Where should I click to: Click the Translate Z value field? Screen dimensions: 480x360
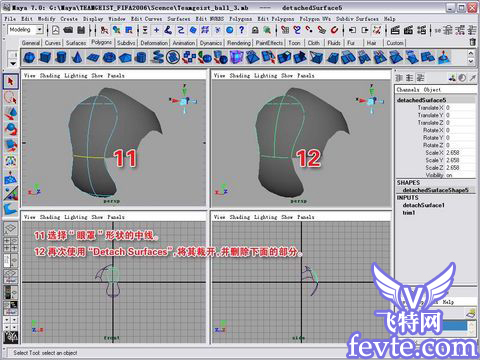click(460, 123)
